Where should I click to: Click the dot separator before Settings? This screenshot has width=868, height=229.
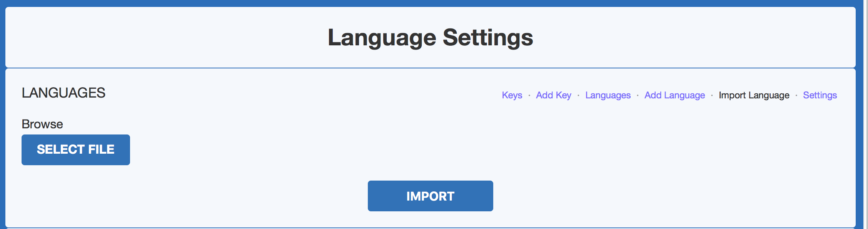(x=796, y=95)
